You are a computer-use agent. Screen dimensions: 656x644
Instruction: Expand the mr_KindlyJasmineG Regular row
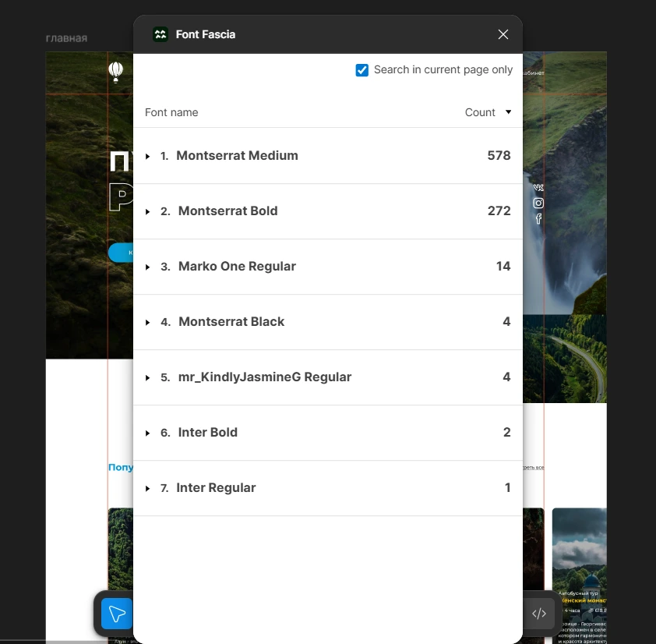(x=148, y=377)
